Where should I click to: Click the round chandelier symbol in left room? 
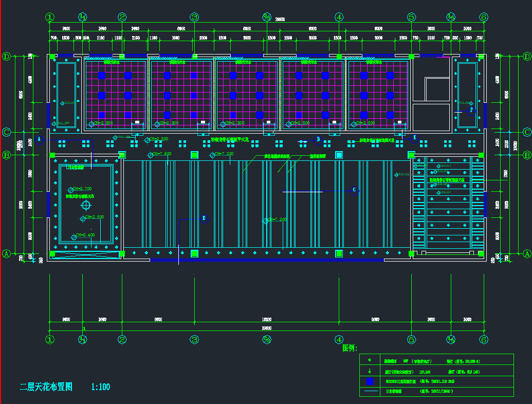point(86,205)
